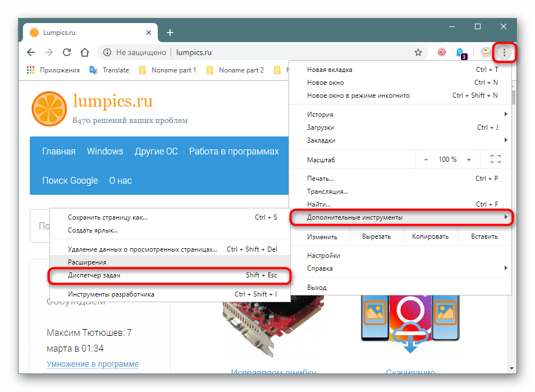
Task: Increase zoom with the plus button
Action: click(x=469, y=159)
